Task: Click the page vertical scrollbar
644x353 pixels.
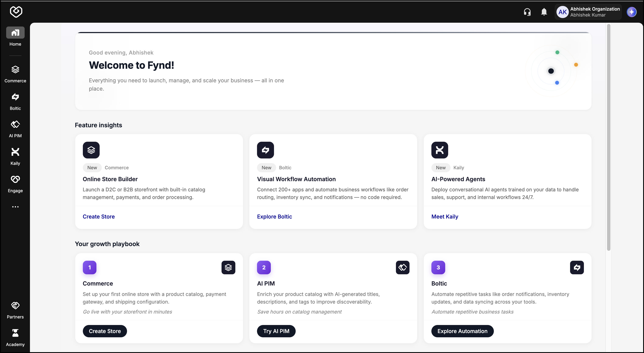Action: [x=609, y=137]
